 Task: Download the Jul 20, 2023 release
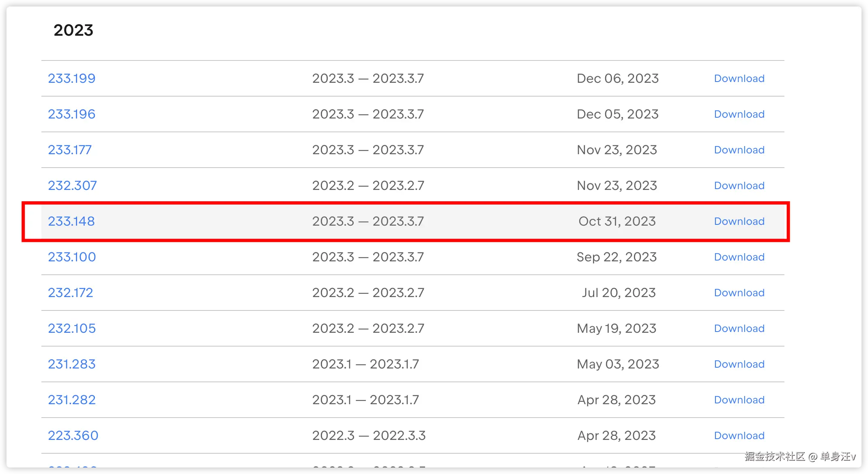pyautogui.click(x=739, y=293)
